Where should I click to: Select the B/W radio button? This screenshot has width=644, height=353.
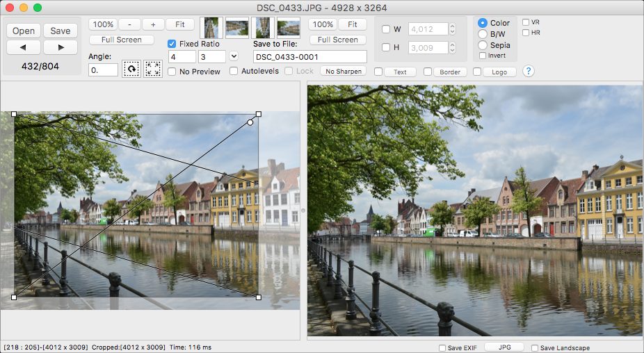tap(483, 34)
